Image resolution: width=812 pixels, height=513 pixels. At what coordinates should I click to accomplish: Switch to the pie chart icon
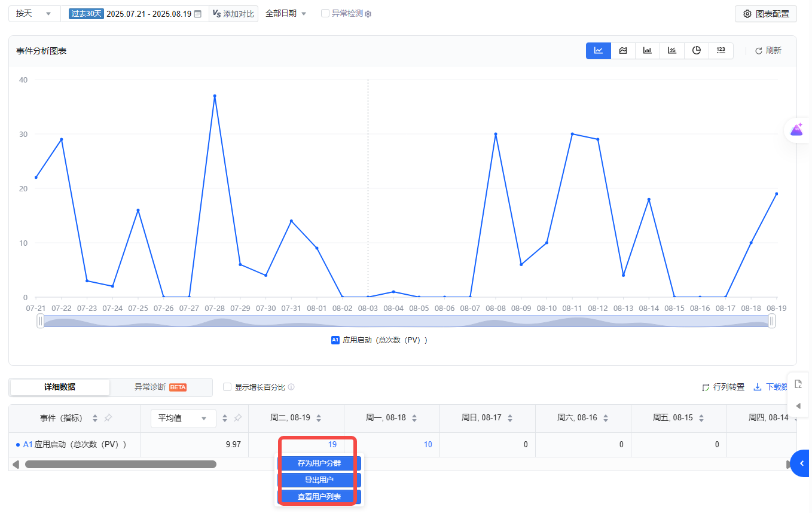click(x=697, y=51)
